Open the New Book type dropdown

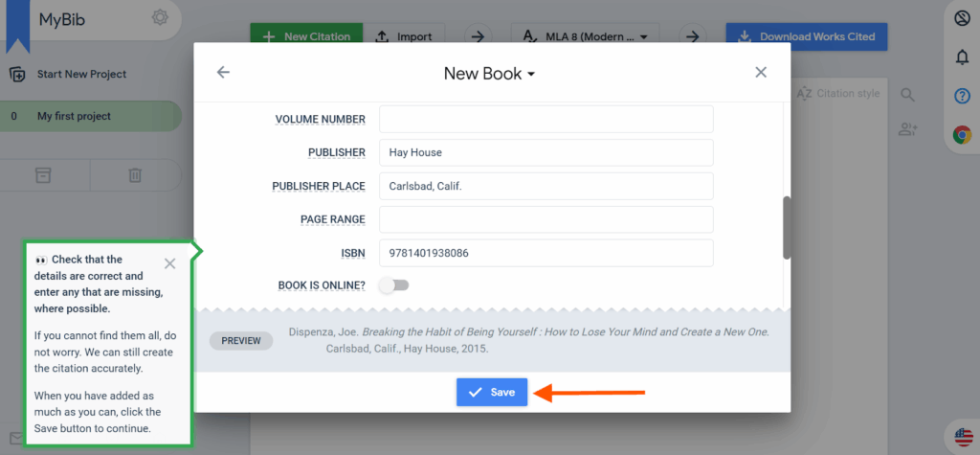tap(489, 74)
